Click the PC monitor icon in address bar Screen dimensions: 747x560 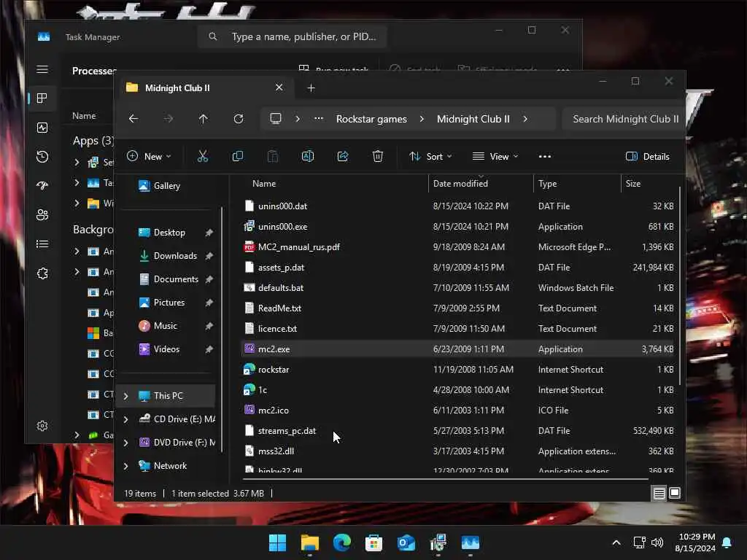275,119
